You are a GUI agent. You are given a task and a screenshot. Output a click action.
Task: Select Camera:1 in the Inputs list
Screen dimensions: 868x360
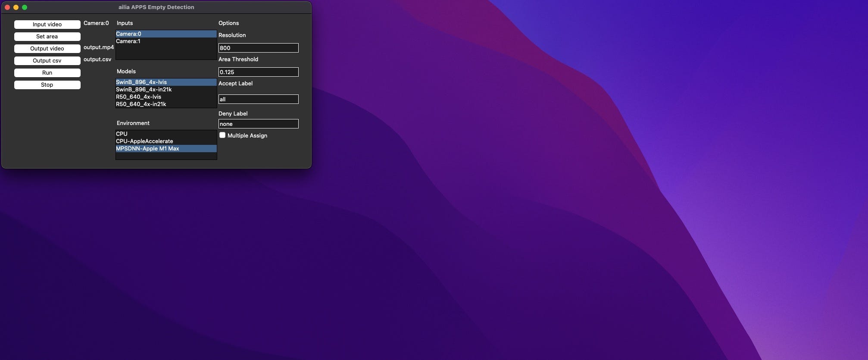[166, 41]
